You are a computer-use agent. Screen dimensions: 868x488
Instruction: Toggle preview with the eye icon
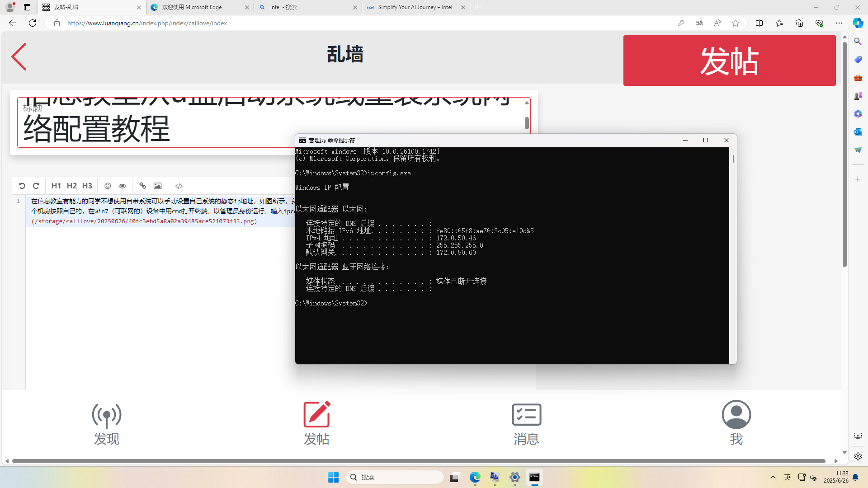click(x=122, y=186)
